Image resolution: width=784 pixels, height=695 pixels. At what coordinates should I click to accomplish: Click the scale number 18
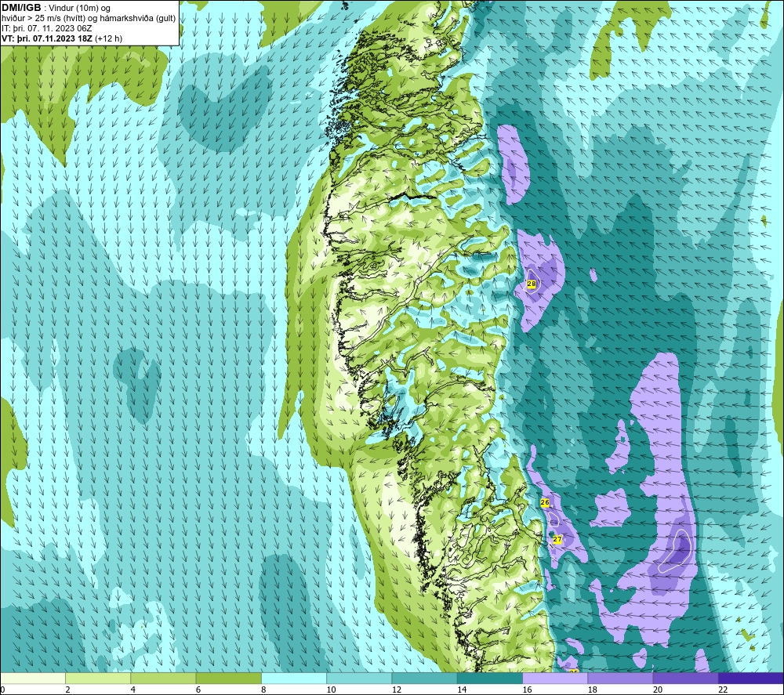click(x=593, y=690)
